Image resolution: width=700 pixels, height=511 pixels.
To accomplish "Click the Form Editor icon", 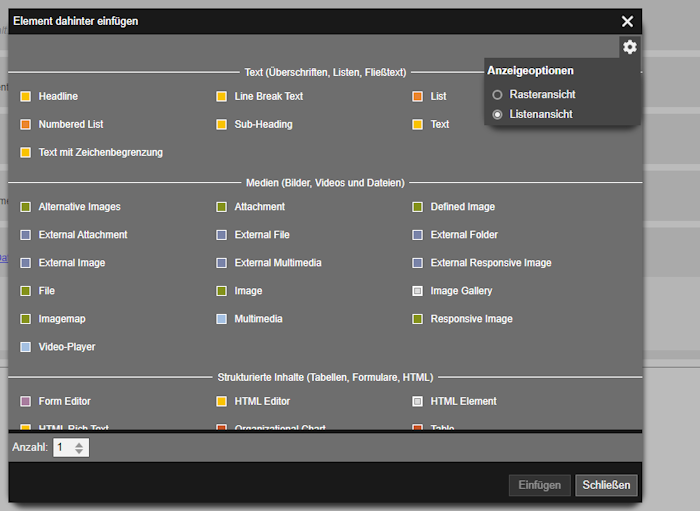I will pyautogui.click(x=25, y=402).
